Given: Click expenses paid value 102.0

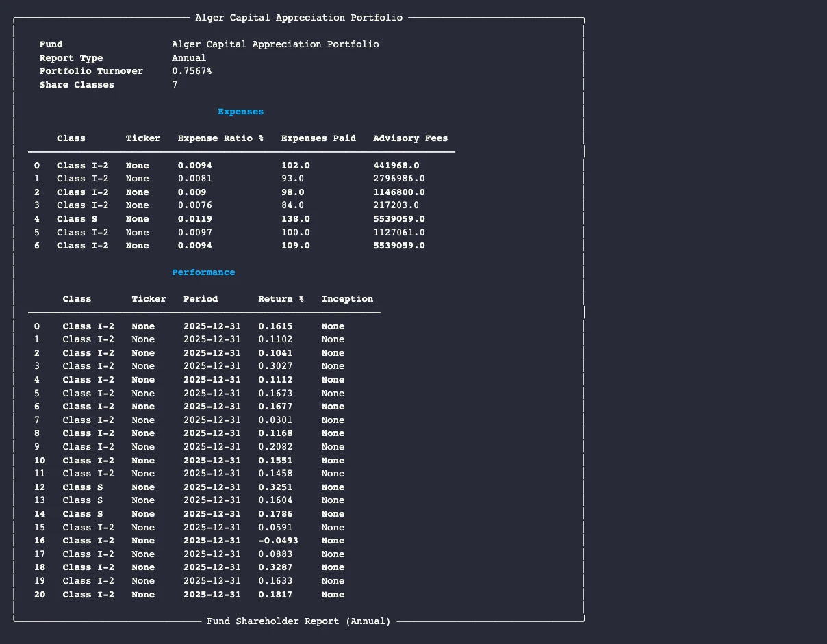Looking at the screenshot, I should [x=295, y=166].
